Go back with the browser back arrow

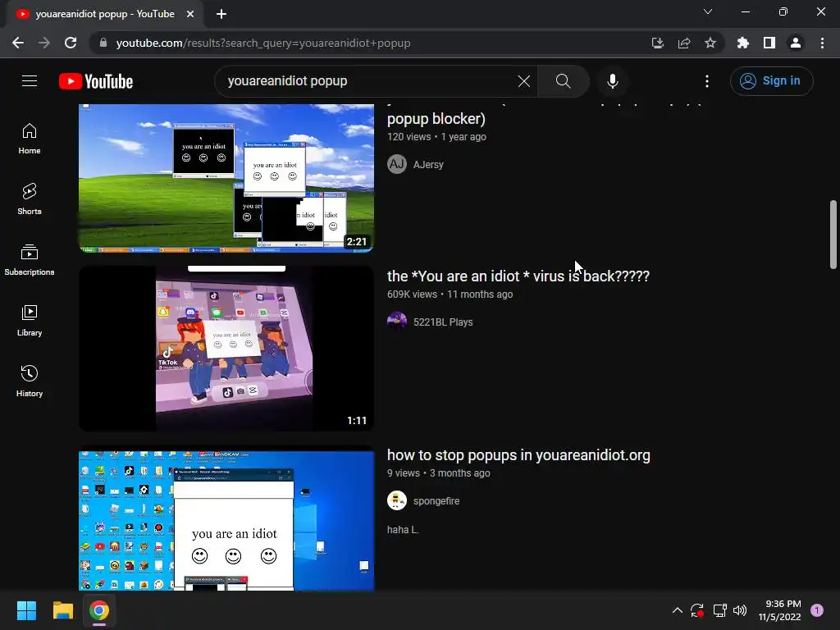click(x=18, y=43)
